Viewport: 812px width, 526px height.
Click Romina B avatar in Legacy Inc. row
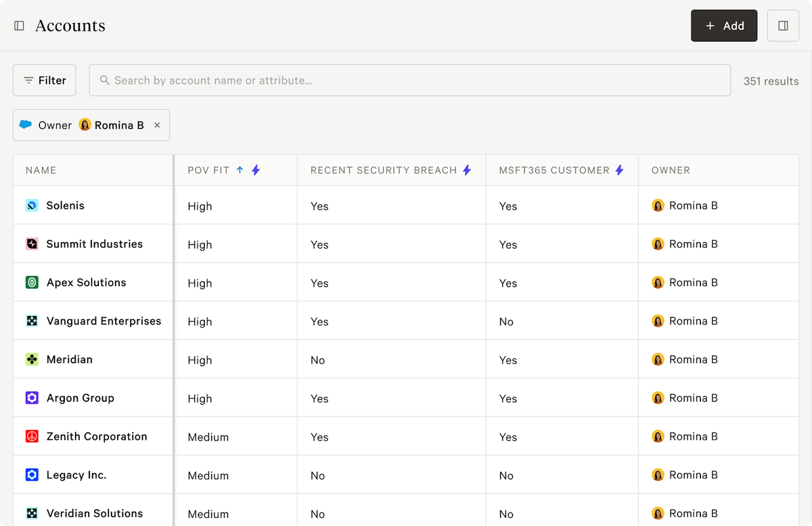(658, 475)
